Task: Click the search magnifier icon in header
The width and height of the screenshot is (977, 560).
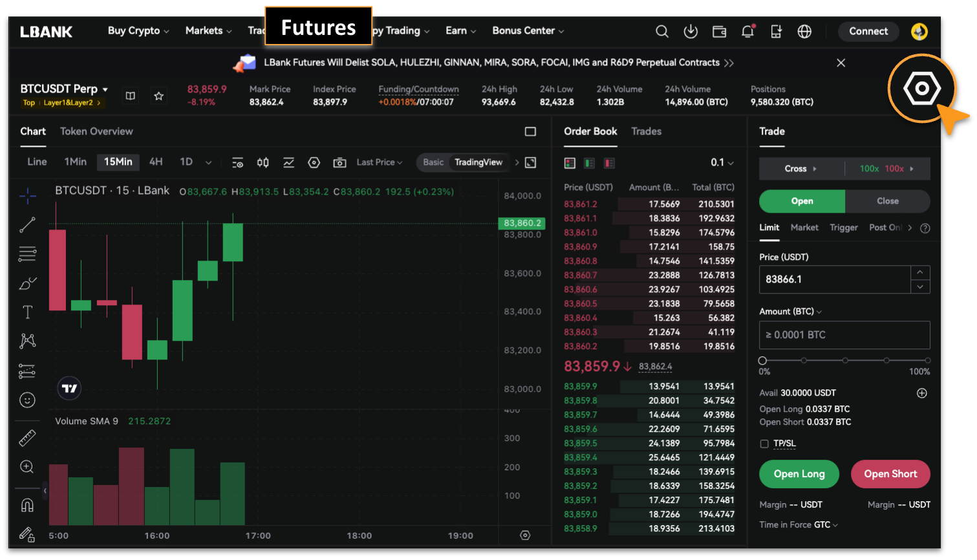Action: tap(661, 31)
